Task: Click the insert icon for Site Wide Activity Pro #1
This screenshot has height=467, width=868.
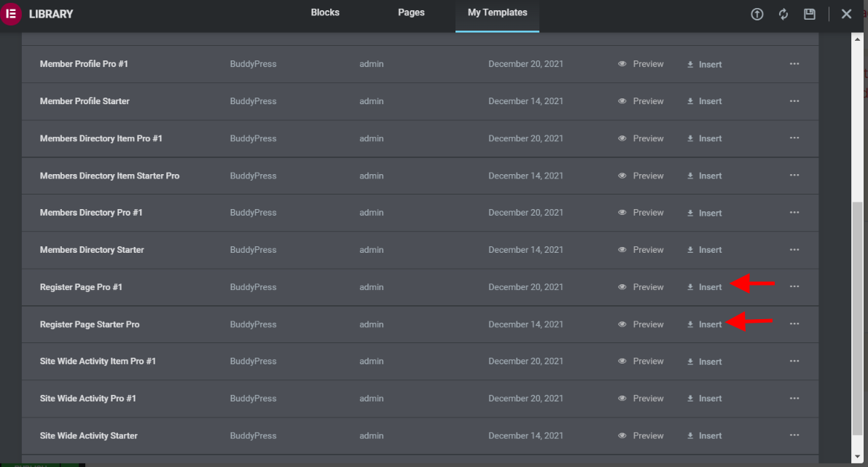Action: [690, 399]
